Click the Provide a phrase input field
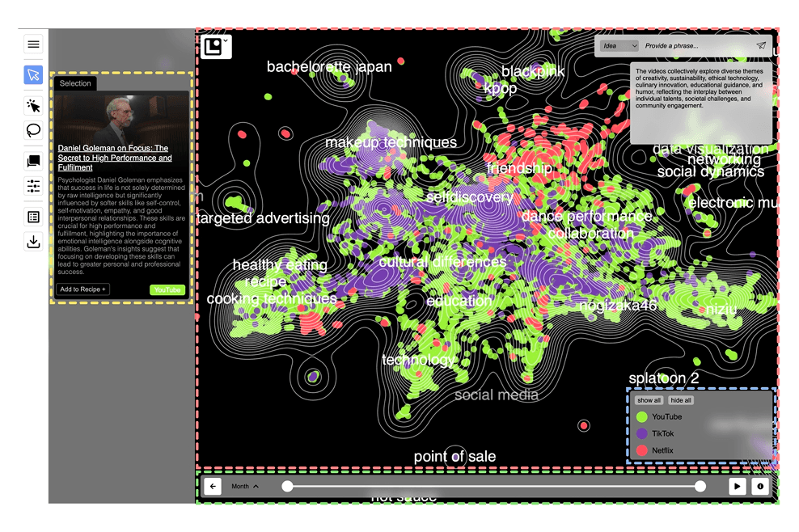The image size is (799, 532). click(x=696, y=46)
